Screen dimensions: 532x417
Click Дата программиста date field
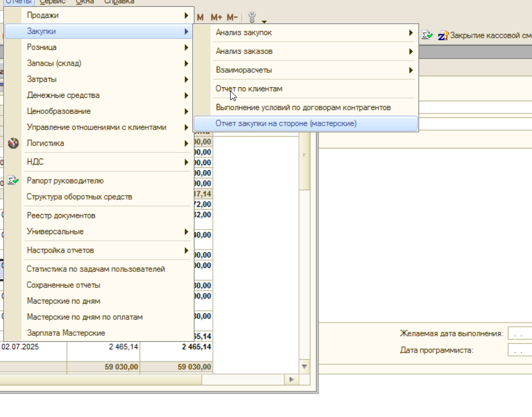pyautogui.click(x=520, y=350)
